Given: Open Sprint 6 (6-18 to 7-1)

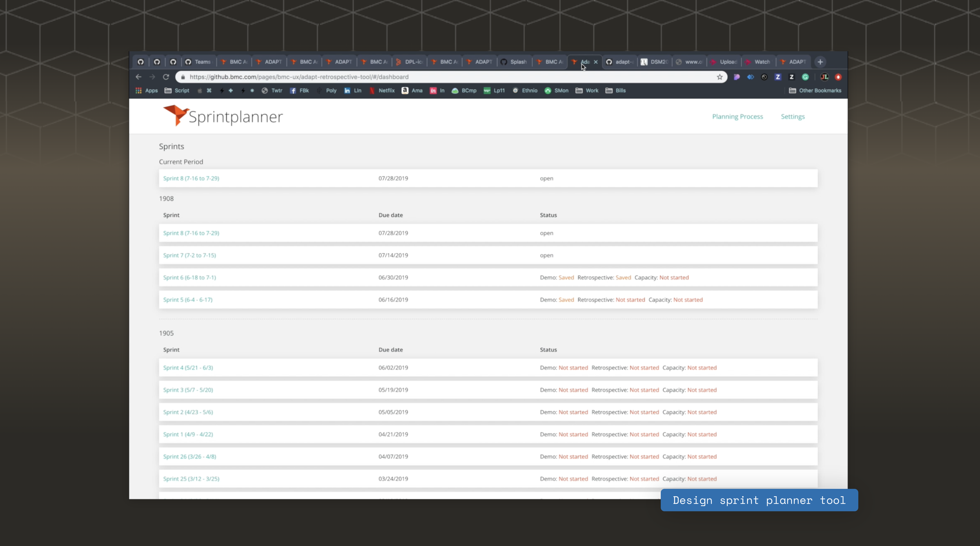Looking at the screenshot, I should (x=189, y=277).
